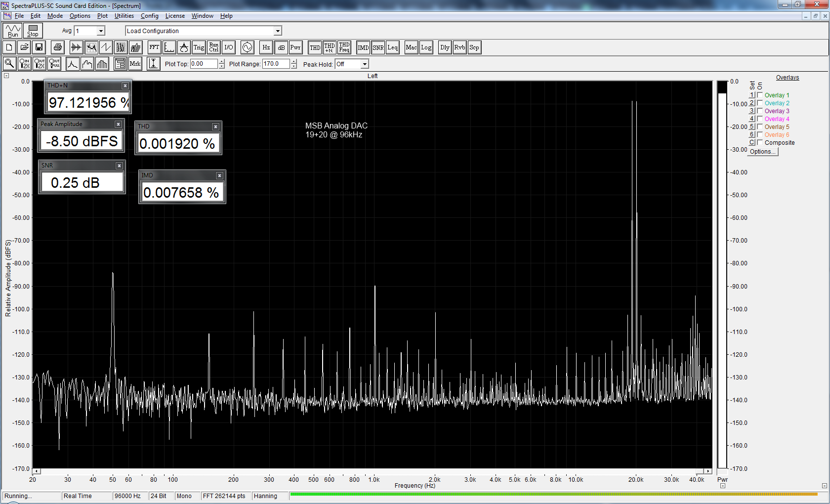830x504 pixels.
Task: Print using the printer toolbar icon
Action: (x=58, y=47)
